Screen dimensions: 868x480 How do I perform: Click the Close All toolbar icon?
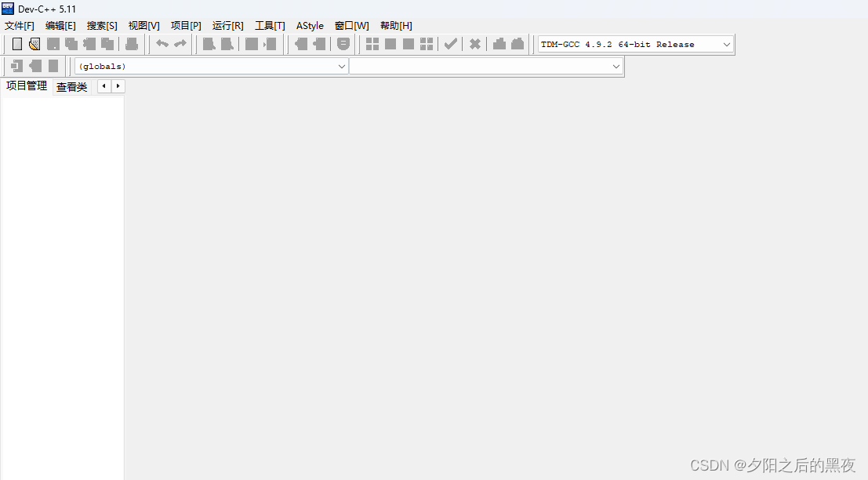[x=107, y=44]
